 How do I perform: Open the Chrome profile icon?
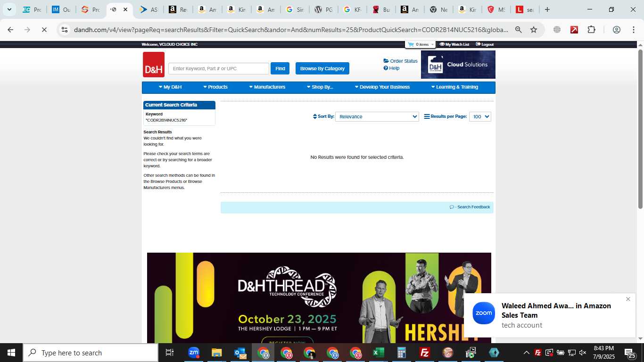point(616,30)
